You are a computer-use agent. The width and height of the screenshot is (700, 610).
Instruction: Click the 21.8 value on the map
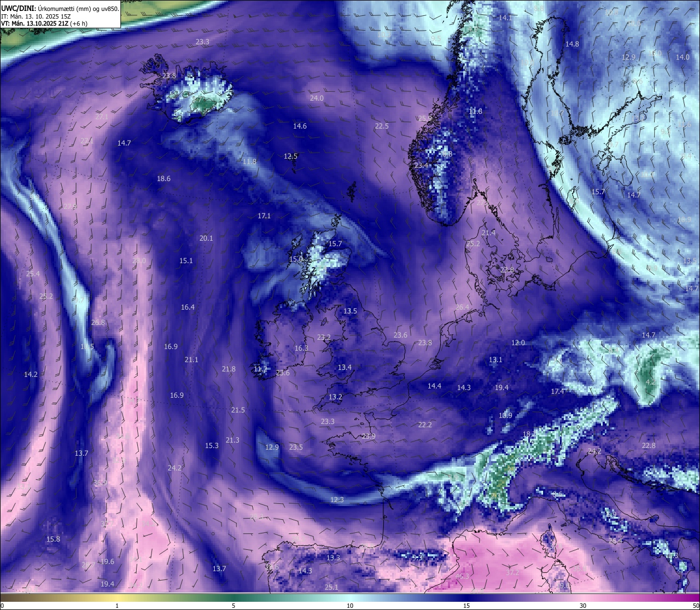pos(229,369)
